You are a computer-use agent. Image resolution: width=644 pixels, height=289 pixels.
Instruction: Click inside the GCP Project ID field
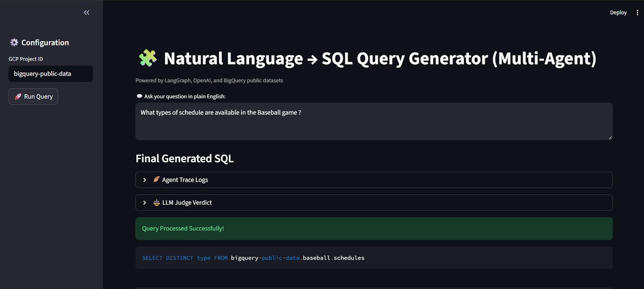coord(51,74)
